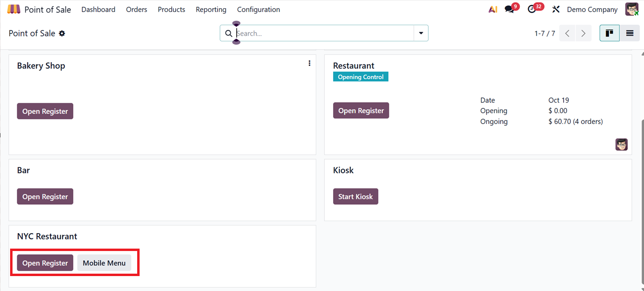Screen dimensions: 644x291
Task: Open the activities clock icon
Action: click(x=532, y=10)
